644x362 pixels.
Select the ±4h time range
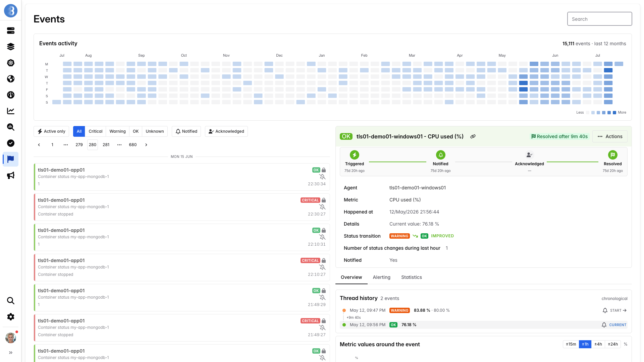[x=598, y=344]
